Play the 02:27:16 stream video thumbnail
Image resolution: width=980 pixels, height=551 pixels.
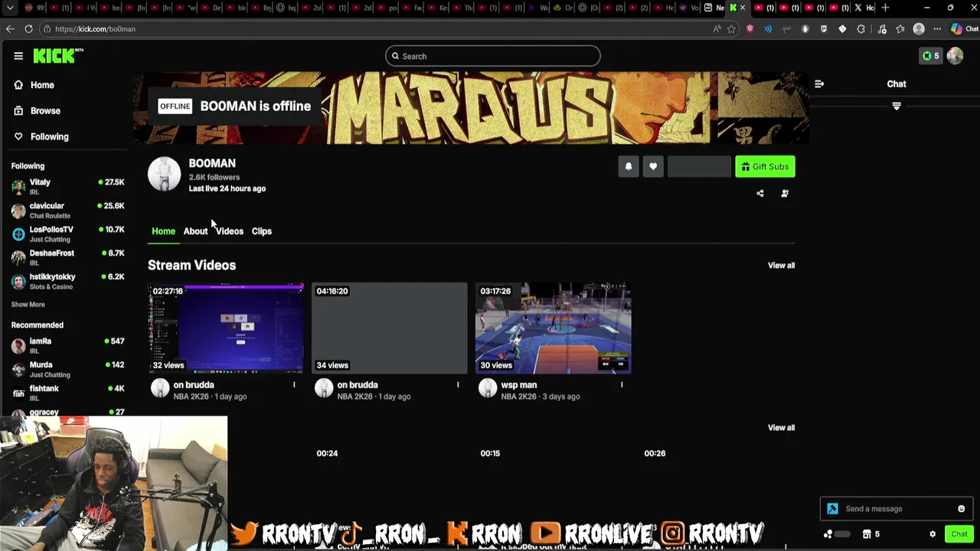click(x=226, y=328)
